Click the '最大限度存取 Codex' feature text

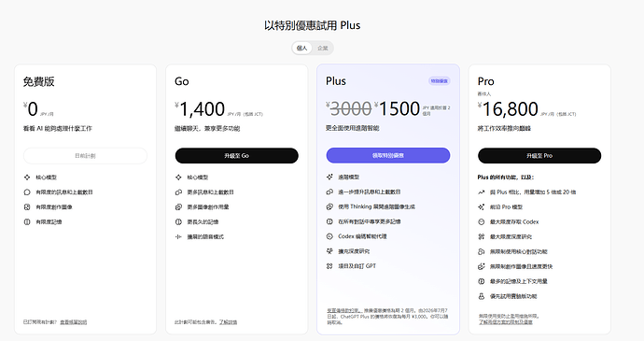coord(514,221)
